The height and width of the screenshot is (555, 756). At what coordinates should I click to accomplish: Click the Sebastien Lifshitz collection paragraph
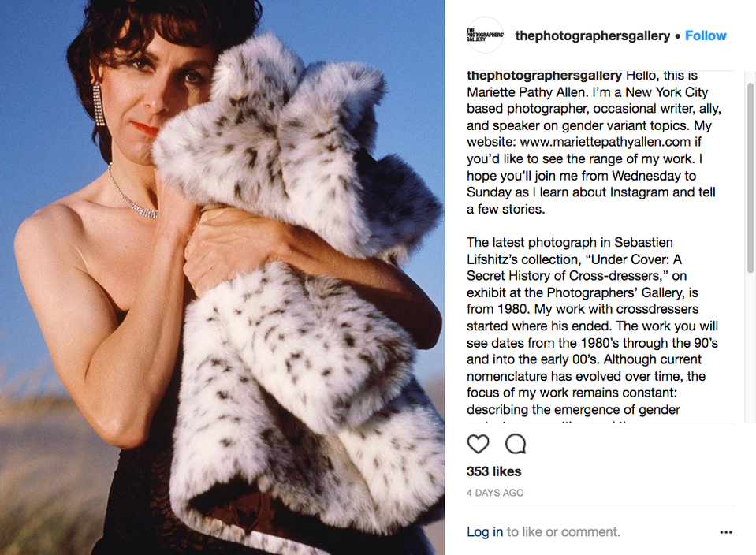[592, 326]
